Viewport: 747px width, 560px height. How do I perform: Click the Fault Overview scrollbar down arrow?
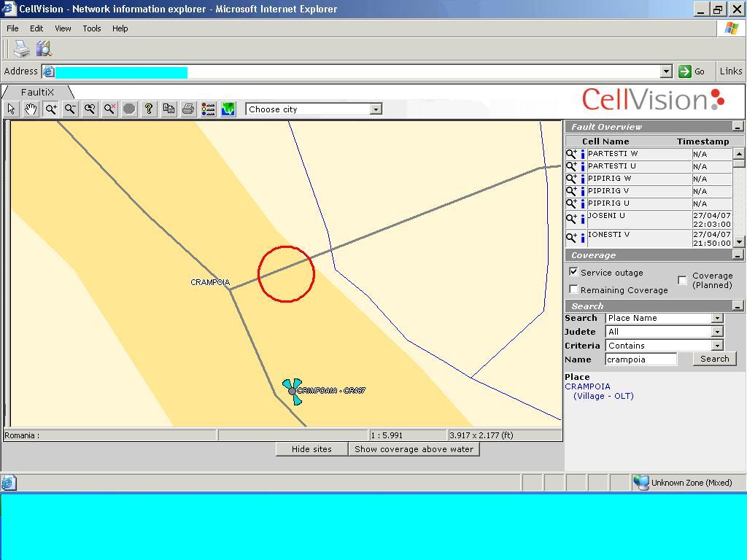(x=739, y=242)
